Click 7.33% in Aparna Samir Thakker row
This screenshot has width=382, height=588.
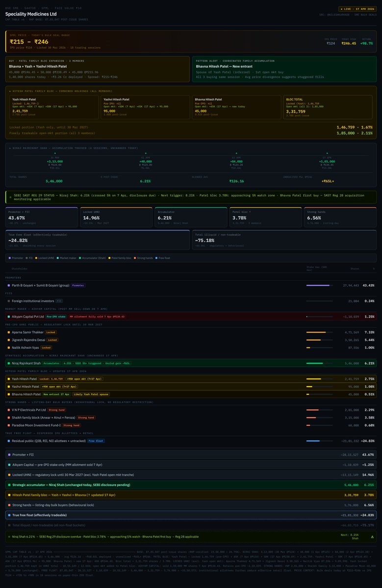[369, 332]
